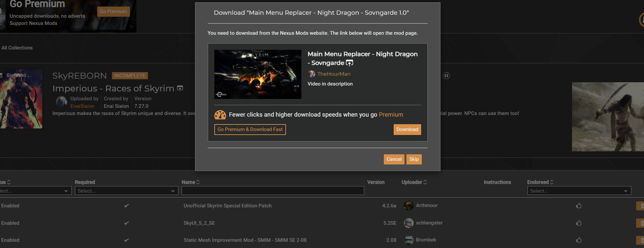
Task: Click the Required column header
Action: pos(85,182)
